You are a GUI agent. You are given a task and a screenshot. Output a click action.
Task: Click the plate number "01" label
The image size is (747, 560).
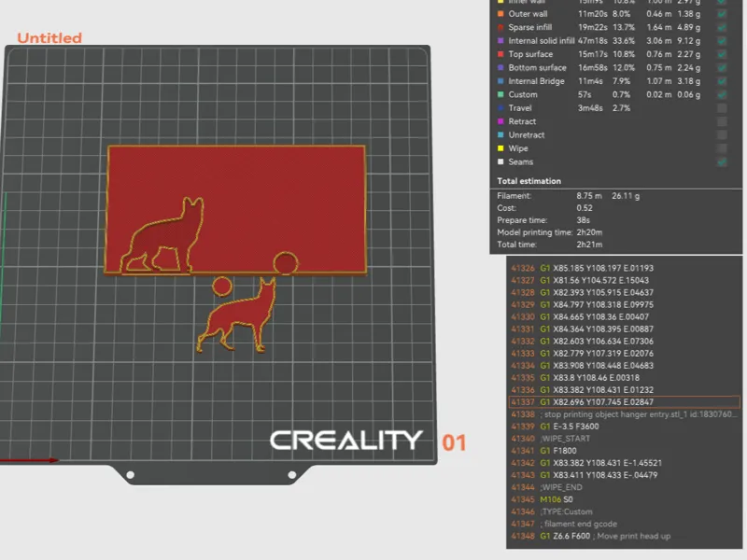[x=454, y=442]
